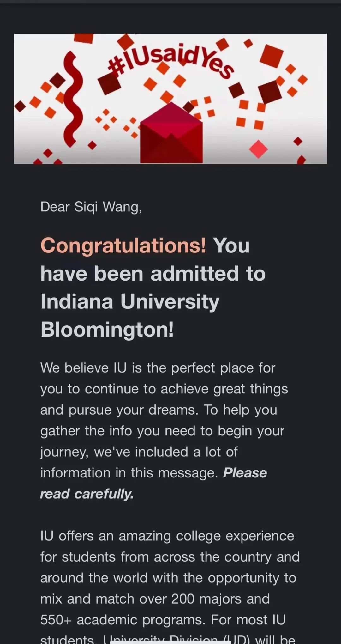The width and height of the screenshot is (341, 644).
Task: Select the "Dear Siqi Wang," greeting line
Action: pyautogui.click(x=91, y=207)
